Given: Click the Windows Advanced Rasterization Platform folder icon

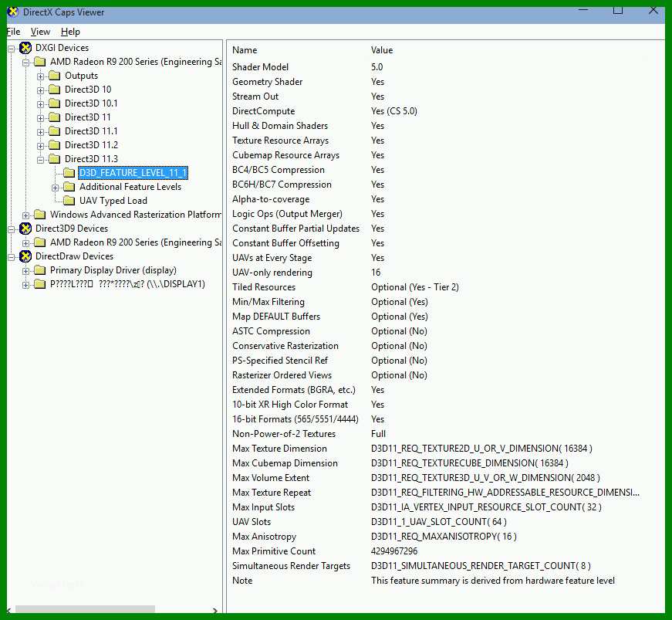Looking at the screenshot, I should [40, 215].
